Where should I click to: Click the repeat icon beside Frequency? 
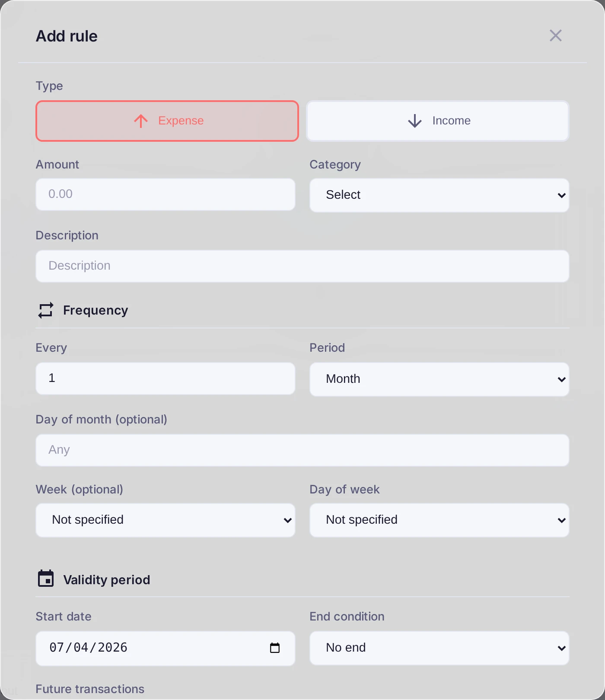46,310
